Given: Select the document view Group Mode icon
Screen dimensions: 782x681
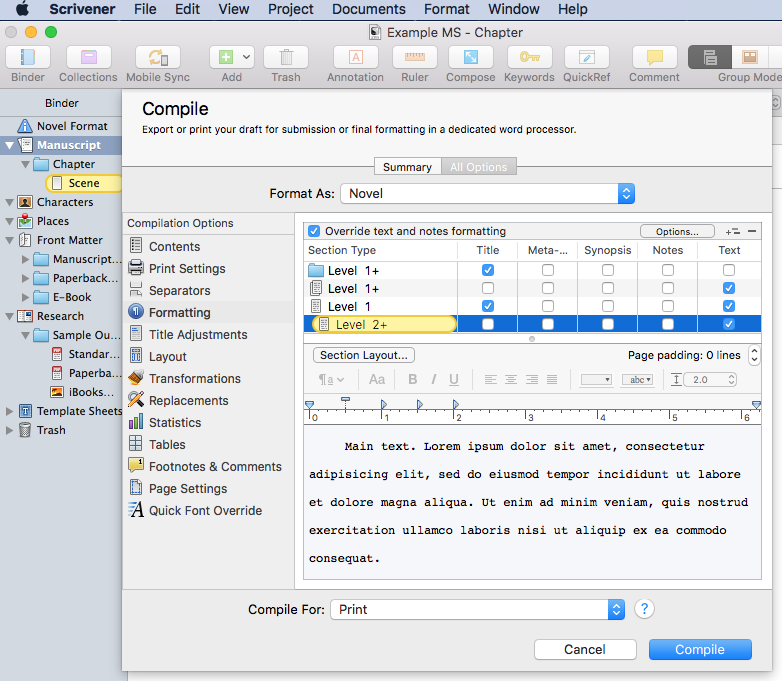Looking at the screenshot, I should pos(710,57).
